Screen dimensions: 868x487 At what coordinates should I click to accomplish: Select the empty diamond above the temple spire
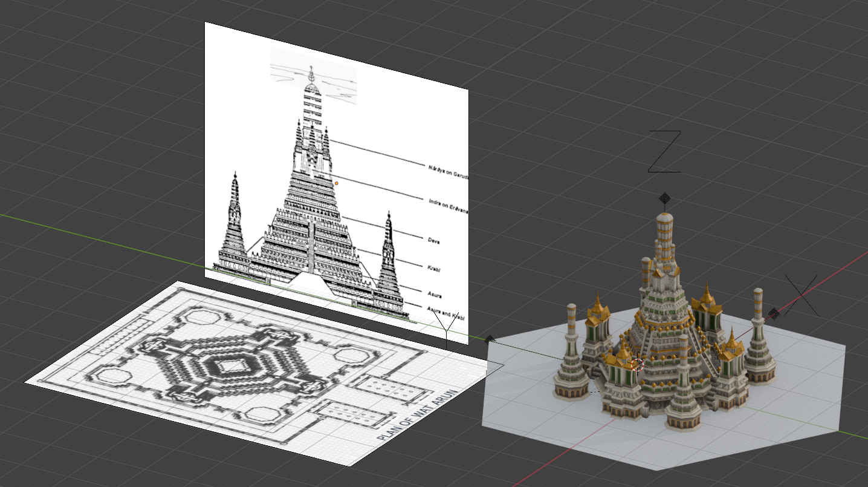pos(664,198)
